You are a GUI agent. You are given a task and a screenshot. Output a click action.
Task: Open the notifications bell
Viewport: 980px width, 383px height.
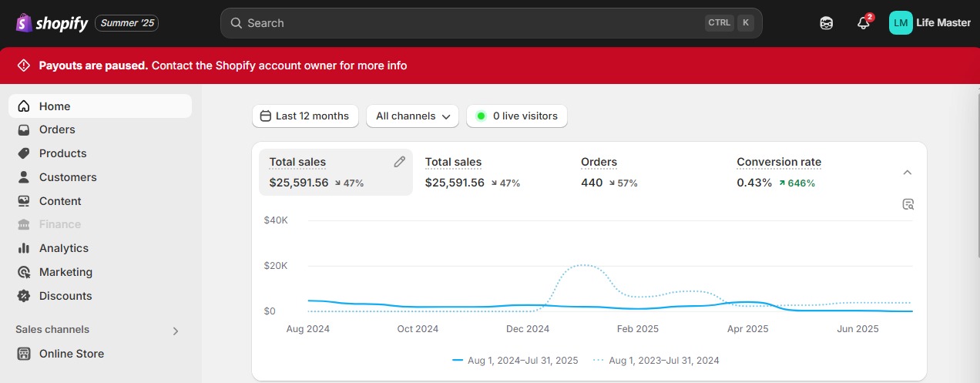[863, 23]
